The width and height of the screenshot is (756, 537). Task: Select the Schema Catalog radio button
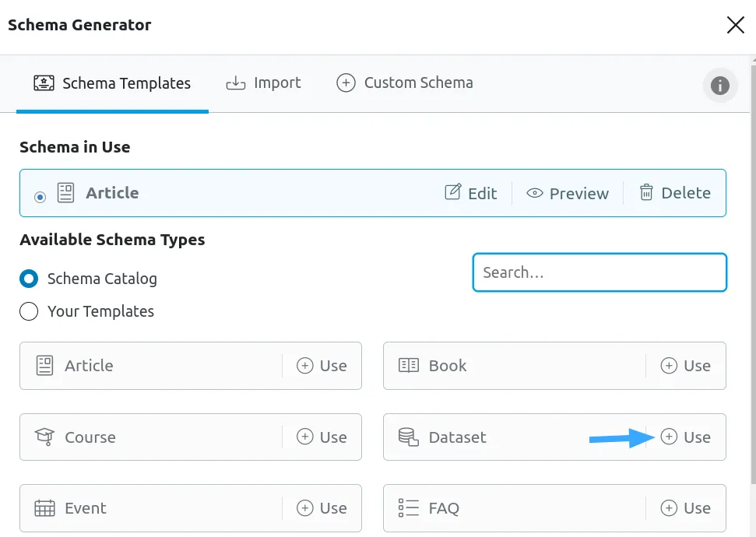(x=29, y=279)
